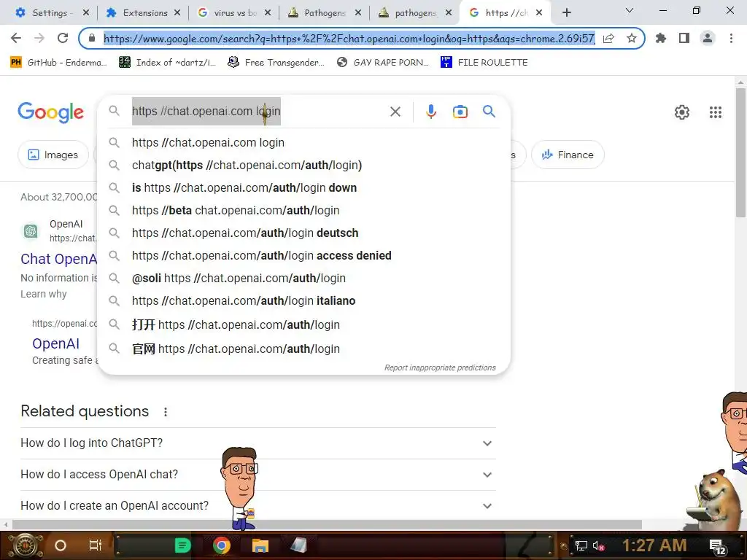
Task: Expand 'How do I access OpenAI chat?'
Action: click(258, 475)
